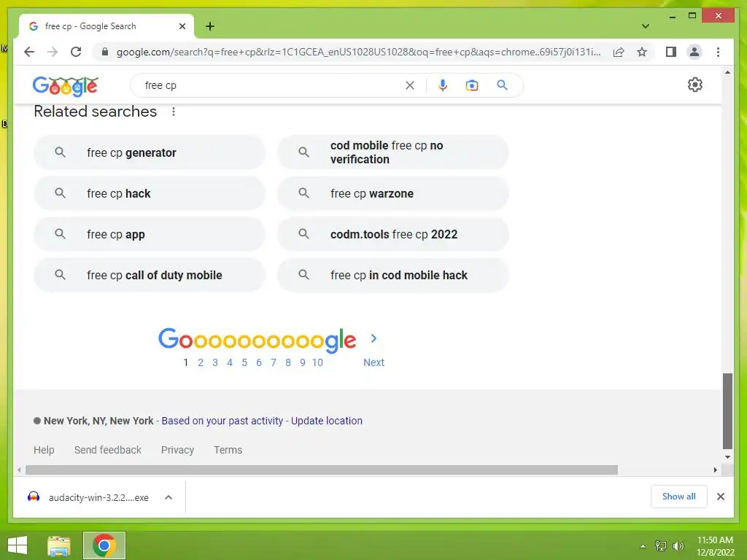The height and width of the screenshot is (560, 747).
Task: View site lock info in address bar
Action: (105, 52)
